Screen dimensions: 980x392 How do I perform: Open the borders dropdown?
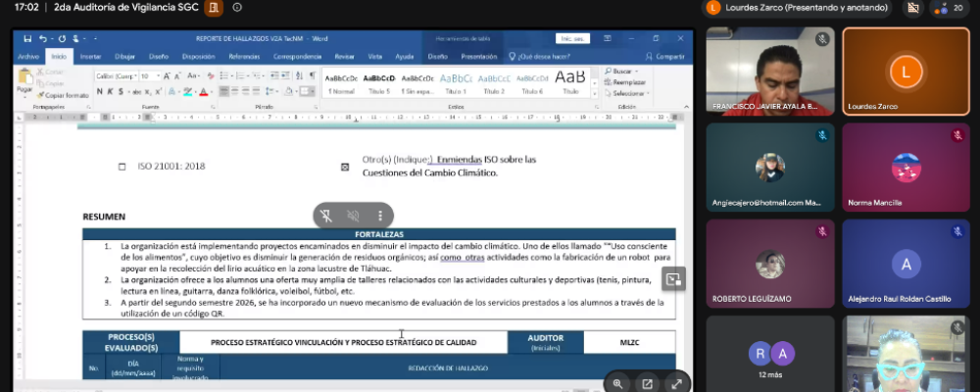pyautogui.click(x=314, y=91)
